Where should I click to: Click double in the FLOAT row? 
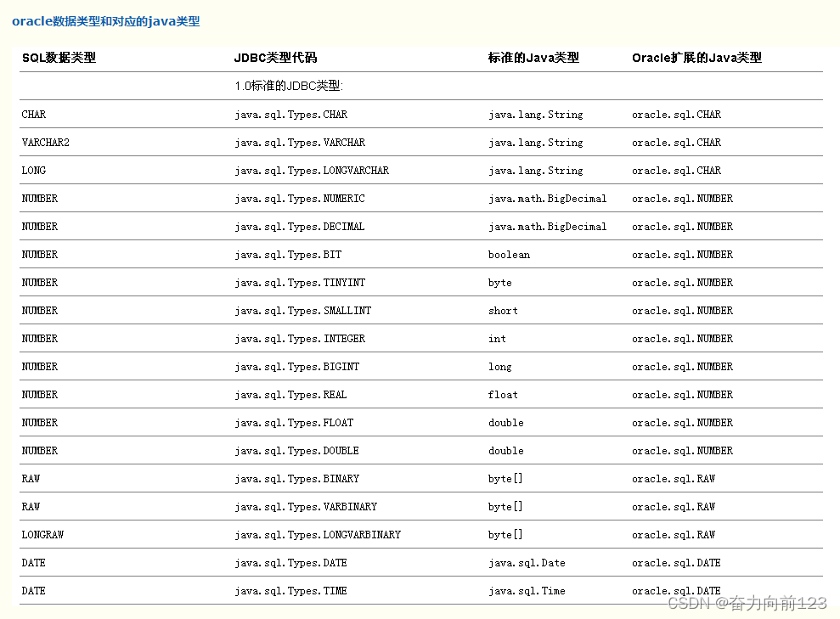pyautogui.click(x=505, y=423)
